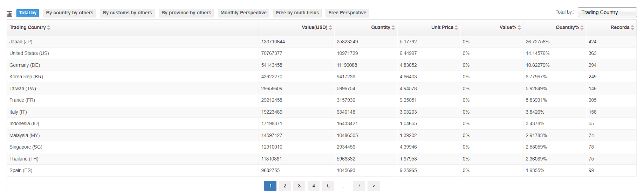Sort by Value(USD) column arrows
Screen dimensions: 644x193
(330, 28)
